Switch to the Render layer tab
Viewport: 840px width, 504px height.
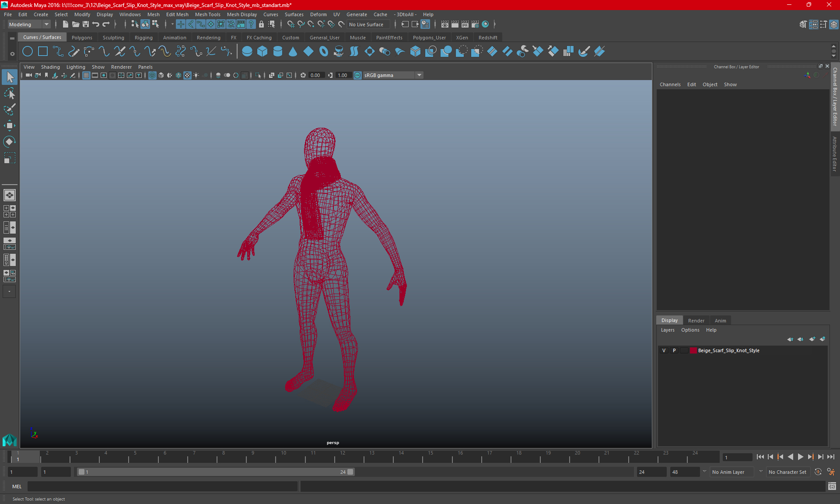pos(696,321)
